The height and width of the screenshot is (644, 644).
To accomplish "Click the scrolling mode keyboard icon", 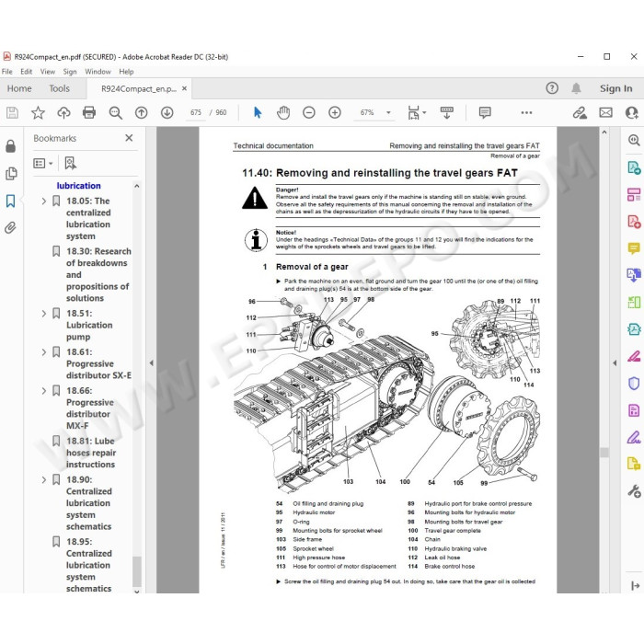I will coord(447,112).
